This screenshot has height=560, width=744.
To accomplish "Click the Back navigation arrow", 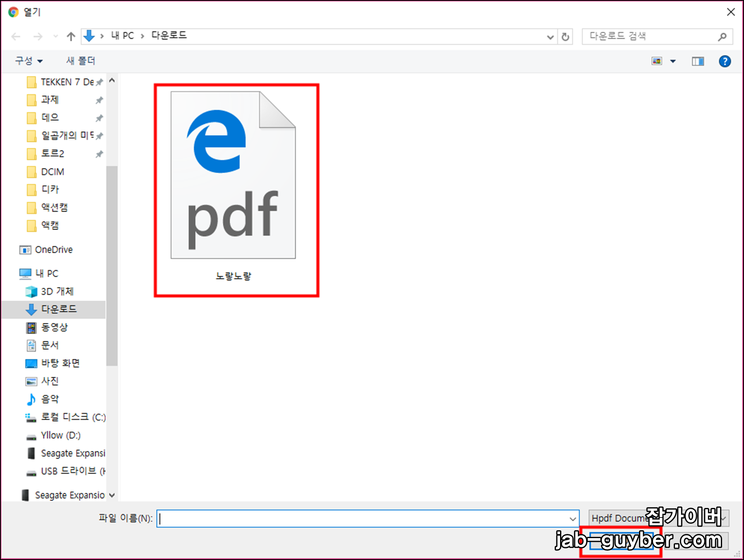I will [x=16, y=37].
